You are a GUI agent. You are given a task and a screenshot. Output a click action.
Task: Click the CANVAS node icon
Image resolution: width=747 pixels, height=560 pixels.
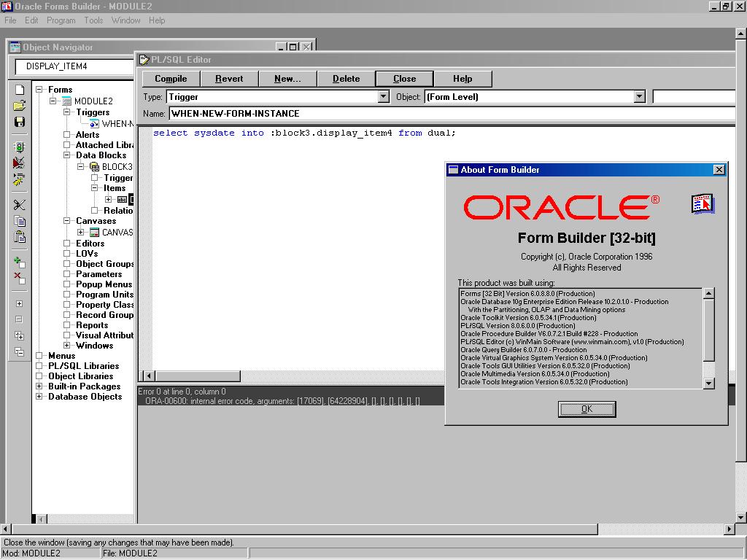coord(94,233)
